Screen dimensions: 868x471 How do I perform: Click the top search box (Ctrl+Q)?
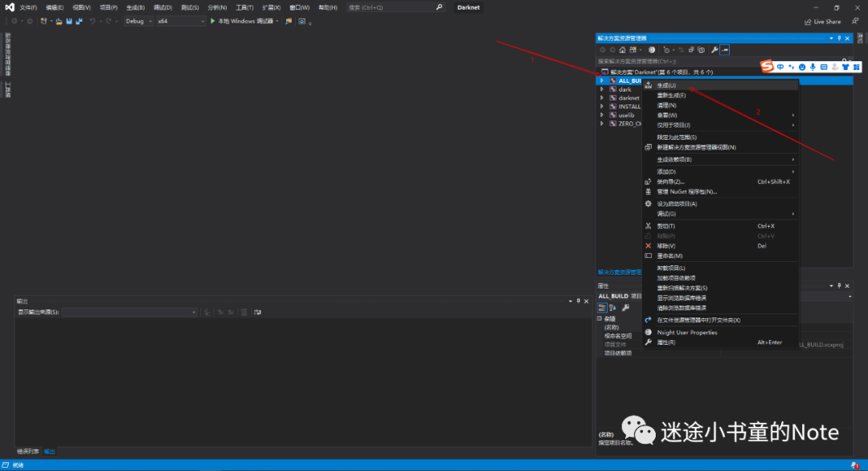click(x=395, y=8)
